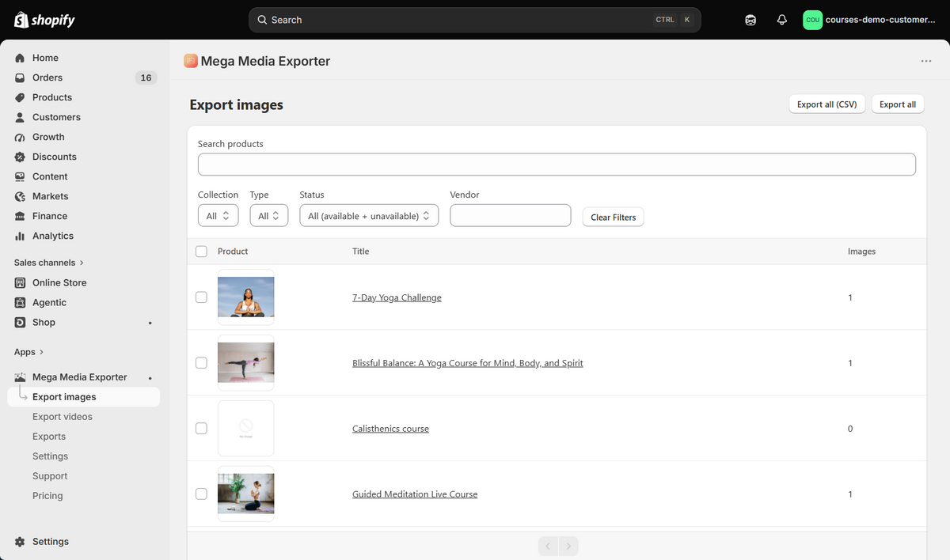Open Export videos page
The height and width of the screenshot is (560, 950).
tap(63, 417)
